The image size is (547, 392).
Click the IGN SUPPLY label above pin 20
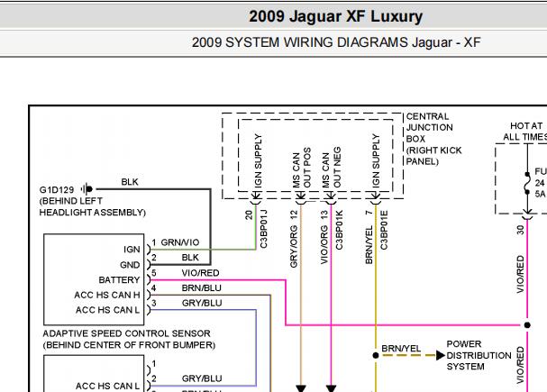coord(258,161)
